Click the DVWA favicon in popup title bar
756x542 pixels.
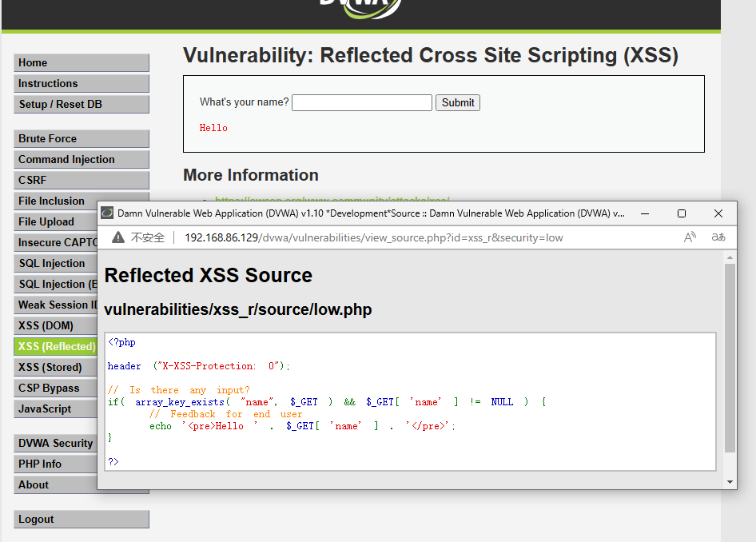point(107,213)
